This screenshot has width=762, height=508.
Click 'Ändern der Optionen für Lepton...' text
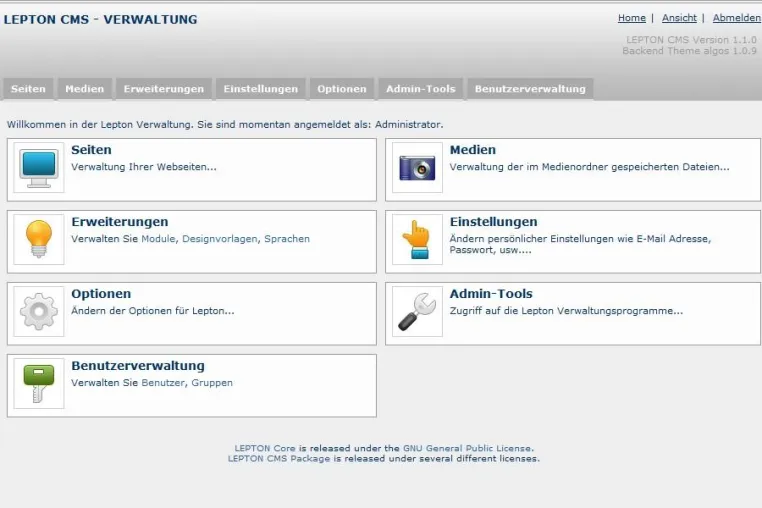(153, 311)
